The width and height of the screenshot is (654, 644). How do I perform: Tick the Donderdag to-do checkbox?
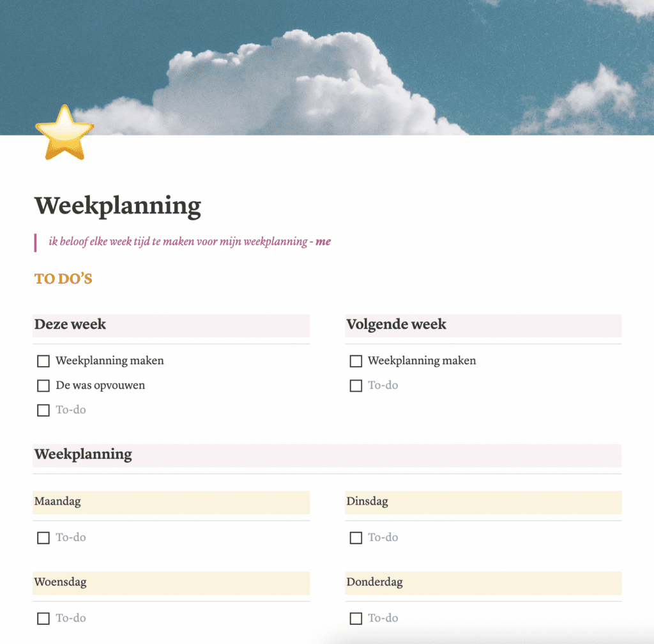[x=356, y=618]
